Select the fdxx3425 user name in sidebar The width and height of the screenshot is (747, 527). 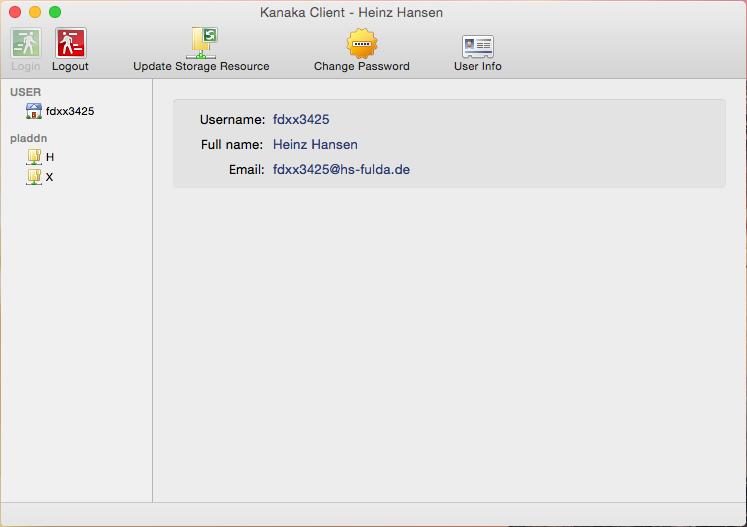70,111
